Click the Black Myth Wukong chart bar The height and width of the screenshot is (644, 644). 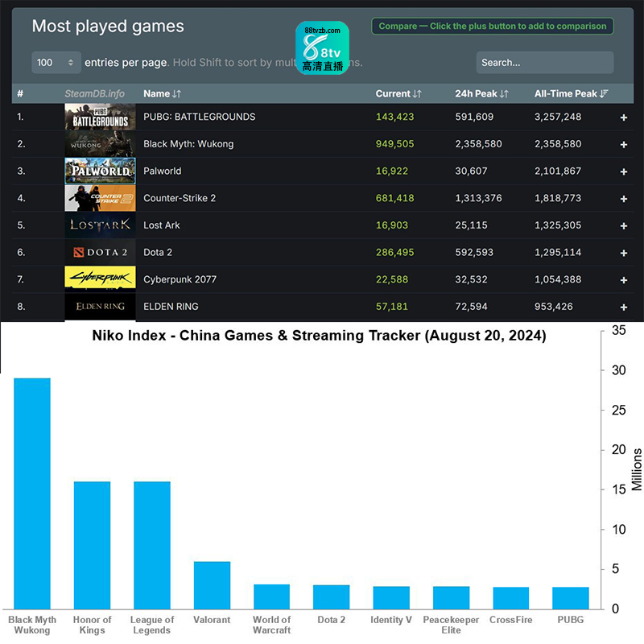(x=32, y=493)
